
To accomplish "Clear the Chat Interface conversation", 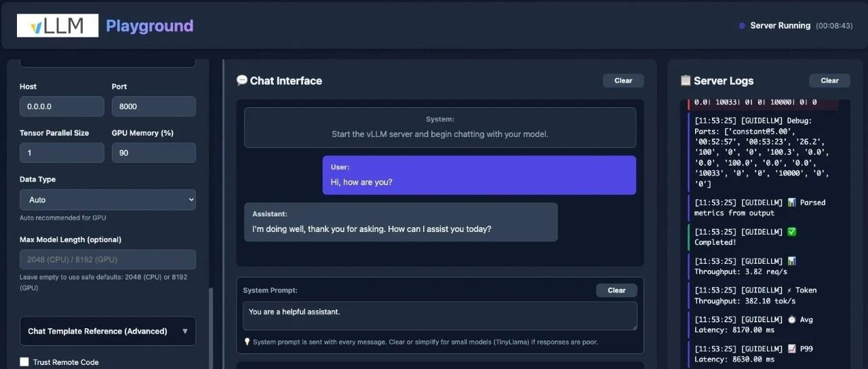I will tap(623, 81).
